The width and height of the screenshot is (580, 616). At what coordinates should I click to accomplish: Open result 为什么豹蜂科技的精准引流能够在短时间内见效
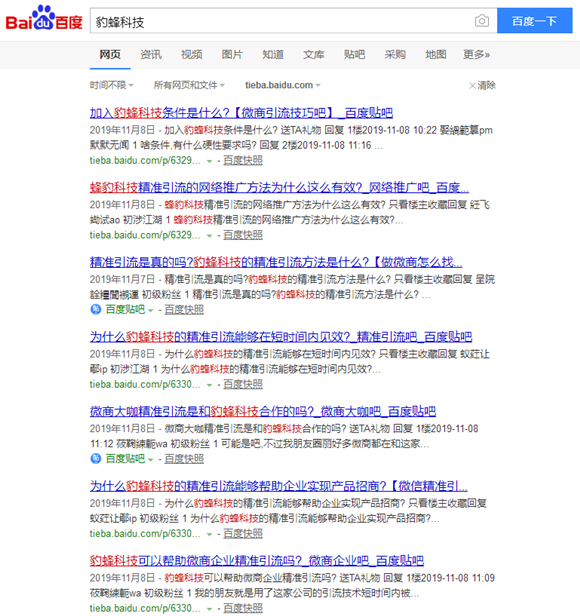click(281, 337)
